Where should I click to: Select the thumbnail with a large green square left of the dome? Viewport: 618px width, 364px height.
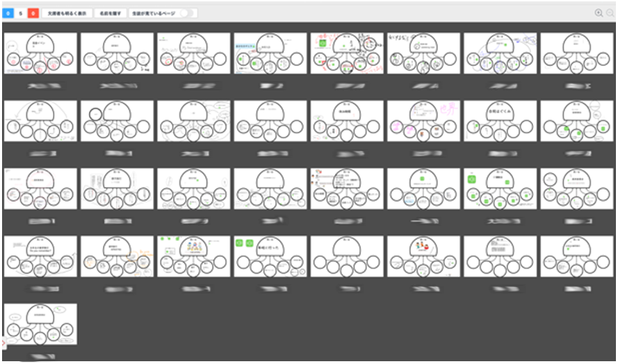point(500,189)
